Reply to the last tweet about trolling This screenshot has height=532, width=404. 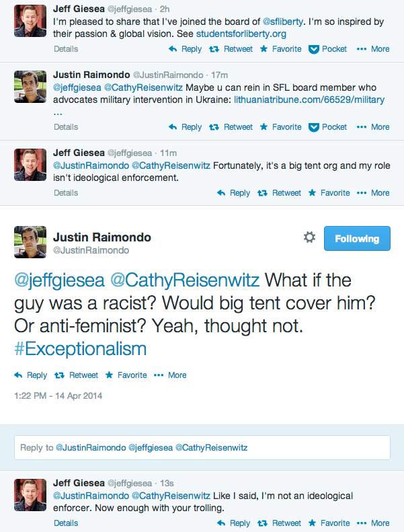pyautogui.click(x=233, y=523)
